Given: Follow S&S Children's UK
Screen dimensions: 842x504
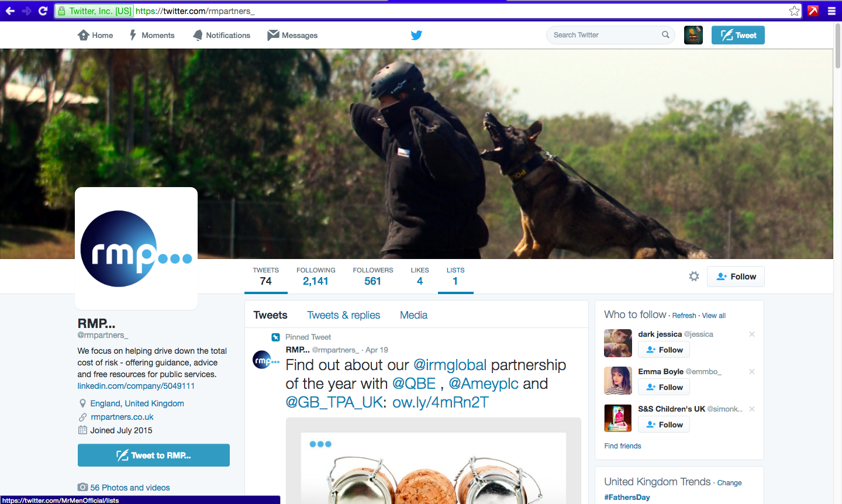Looking at the screenshot, I should 664,424.
